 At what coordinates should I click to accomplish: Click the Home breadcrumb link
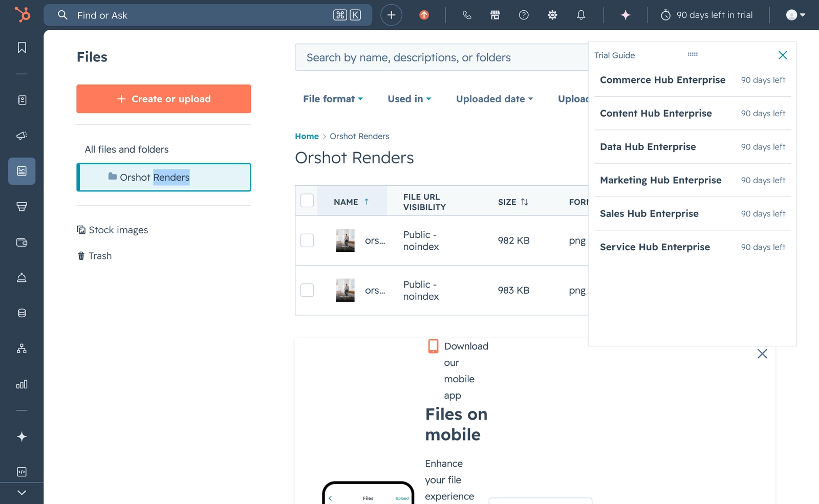pos(307,136)
